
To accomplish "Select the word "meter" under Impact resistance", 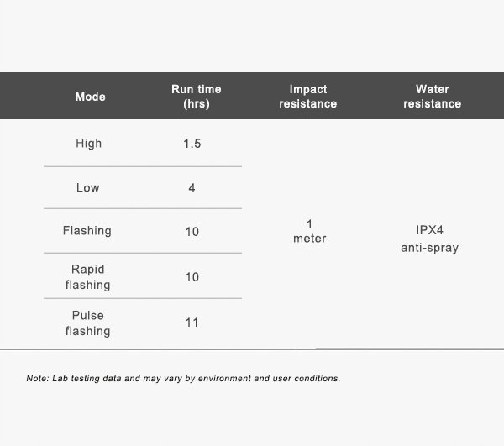I will tap(310, 239).
